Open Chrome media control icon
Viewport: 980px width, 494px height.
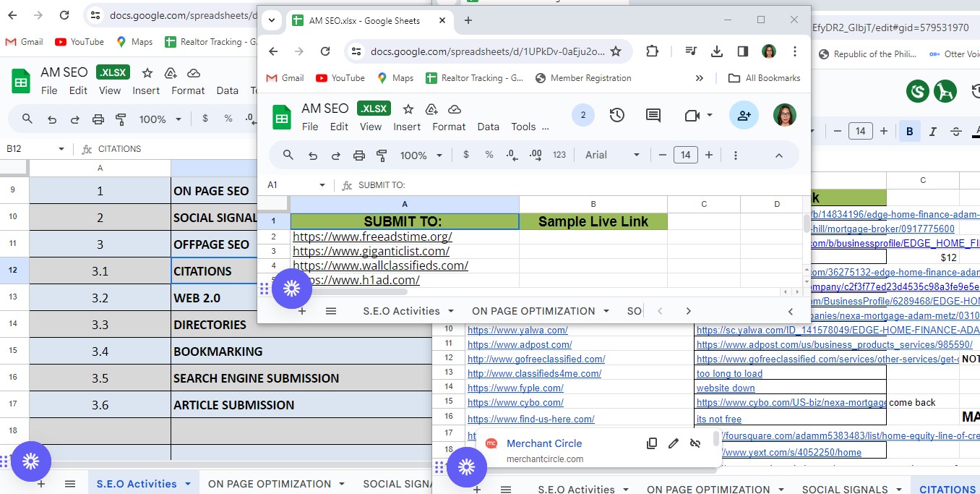(x=691, y=51)
